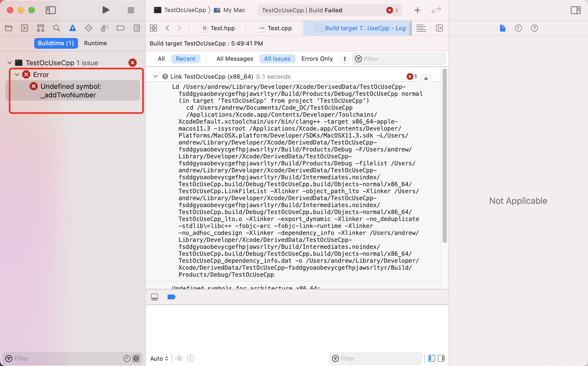Open the Project navigator
Viewport: 588px width, 366px height.
coord(8,28)
